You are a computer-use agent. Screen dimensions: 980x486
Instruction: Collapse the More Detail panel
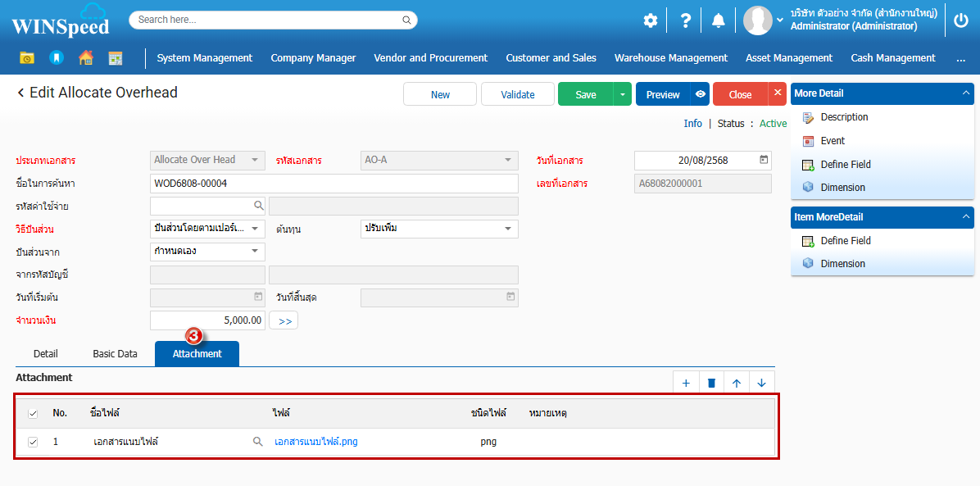tap(965, 93)
